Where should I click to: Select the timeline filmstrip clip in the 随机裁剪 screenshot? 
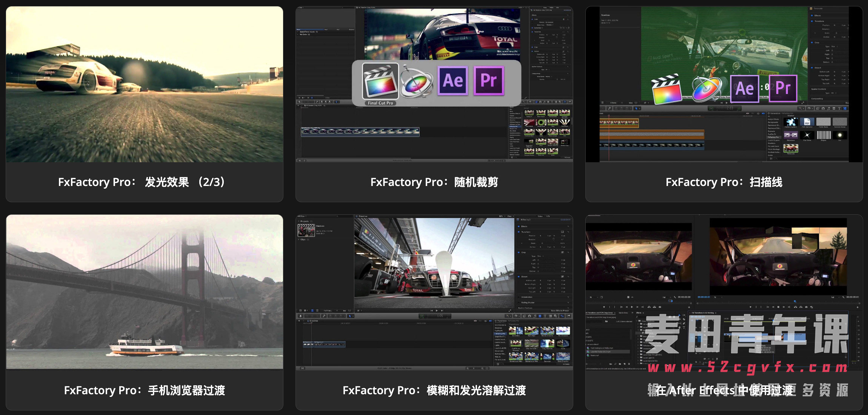click(x=360, y=132)
